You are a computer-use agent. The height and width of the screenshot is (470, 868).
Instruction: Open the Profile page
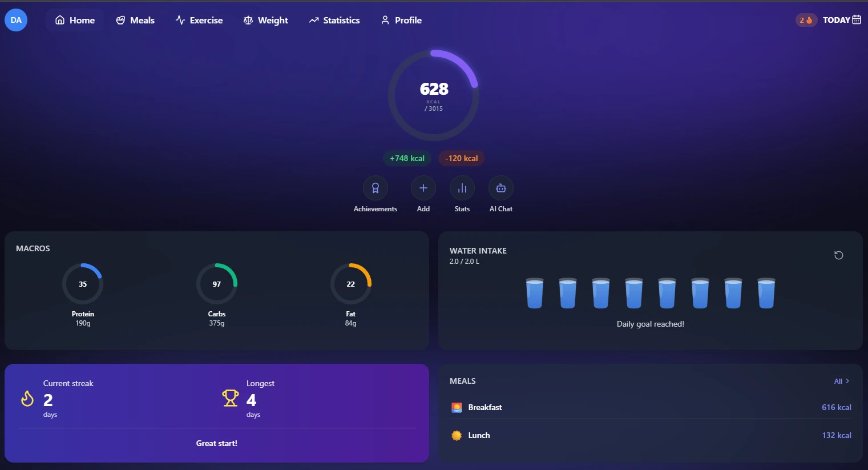[x=401, y=20]
